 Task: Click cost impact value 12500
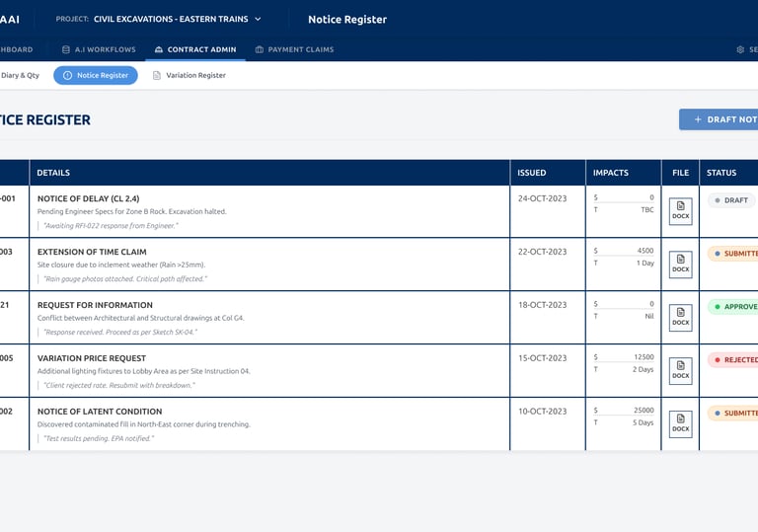tap(644, 357)
